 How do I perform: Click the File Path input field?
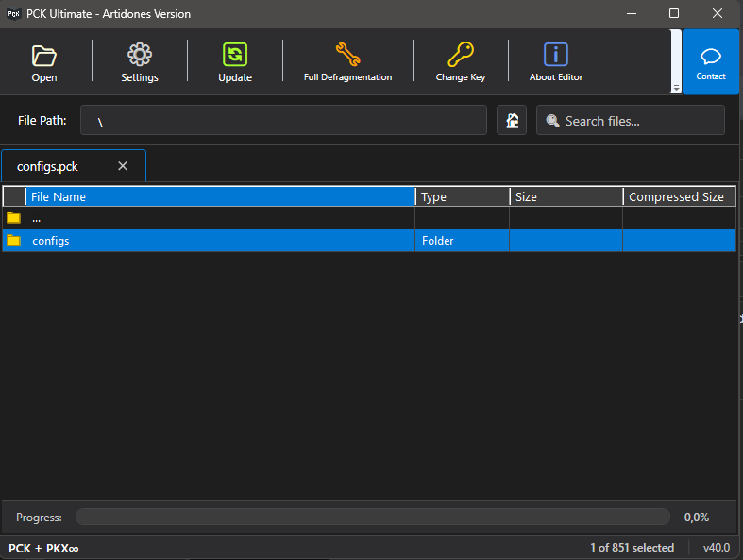pos(283,121)
